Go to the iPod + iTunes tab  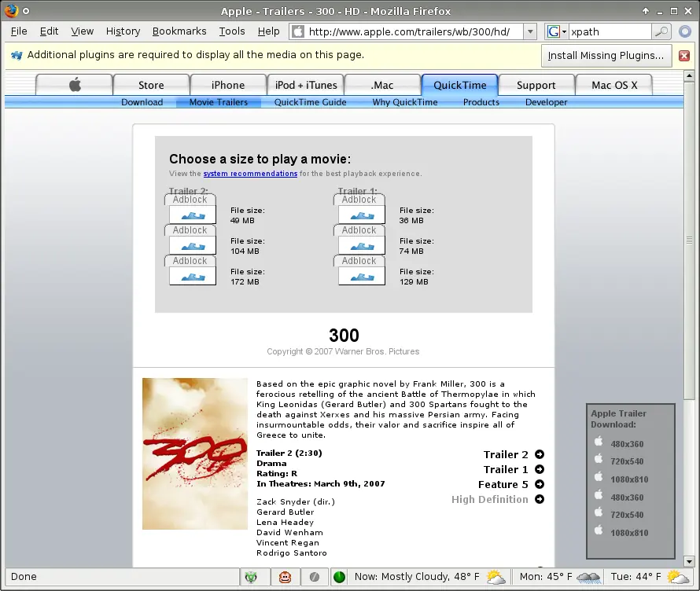306,85
